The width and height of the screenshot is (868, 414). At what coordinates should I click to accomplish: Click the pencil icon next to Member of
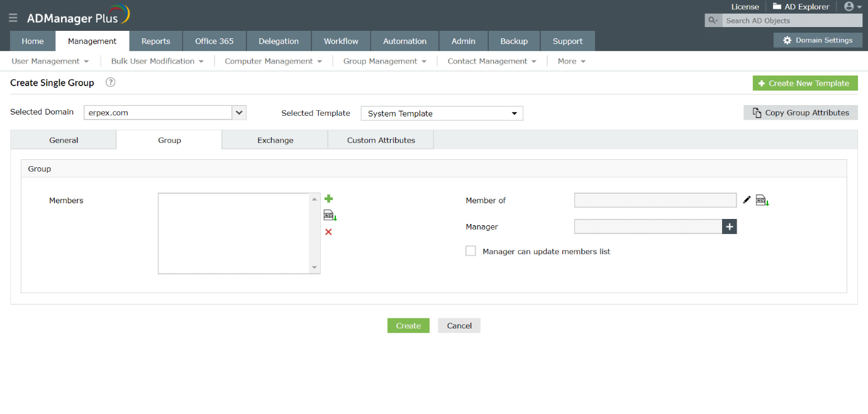pyautogui.click(x=747, y=200)
